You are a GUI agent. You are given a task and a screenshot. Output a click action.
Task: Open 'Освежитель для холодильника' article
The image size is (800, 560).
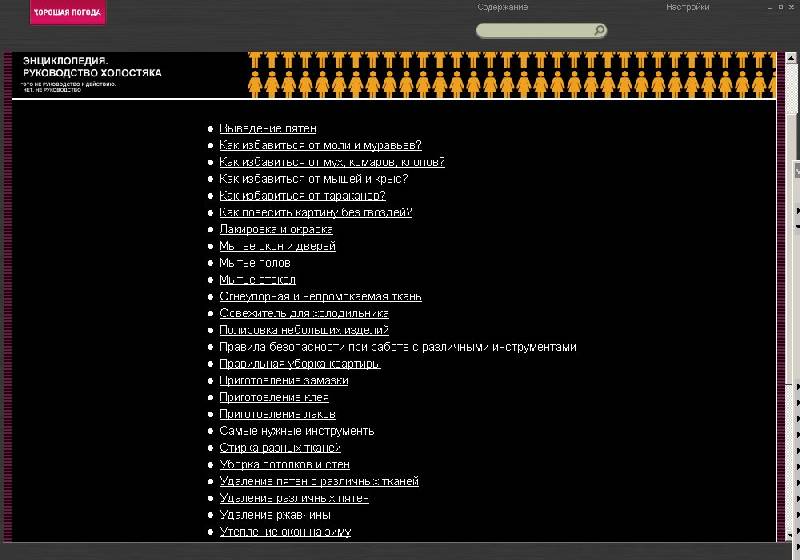pos(304,313)
